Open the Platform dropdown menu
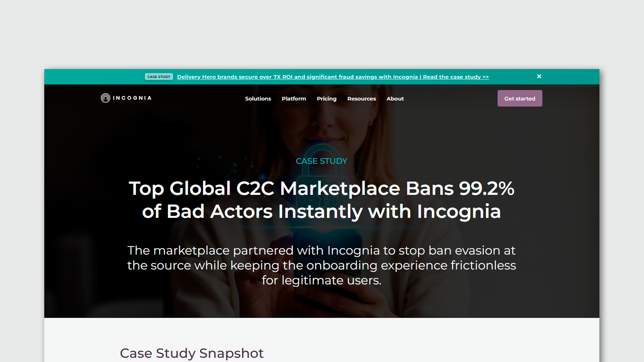This screenshot has width=644, height=362. click(293, 99)
